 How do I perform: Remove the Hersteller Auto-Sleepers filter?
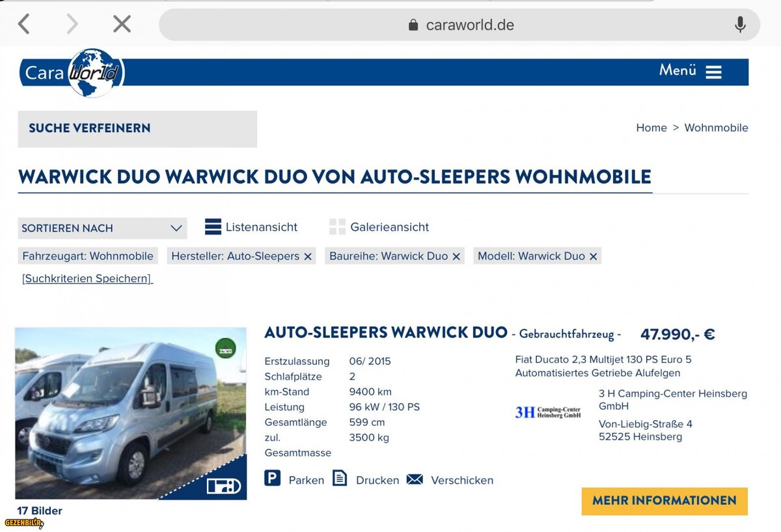(308, 257)
